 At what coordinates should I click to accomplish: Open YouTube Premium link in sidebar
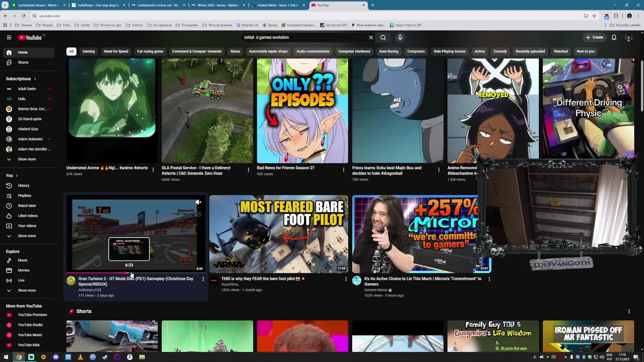pos(28,315)
